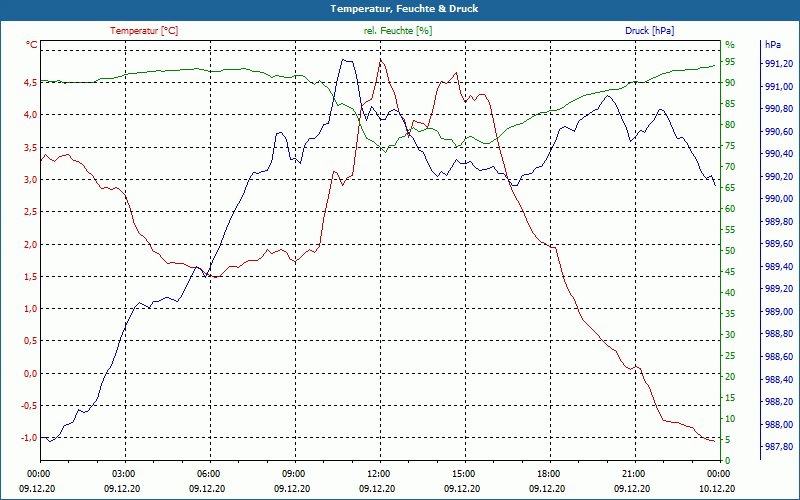
Task: Select the blue "Druck [hPa]" legend label
Action: click(x=649, y=31)
